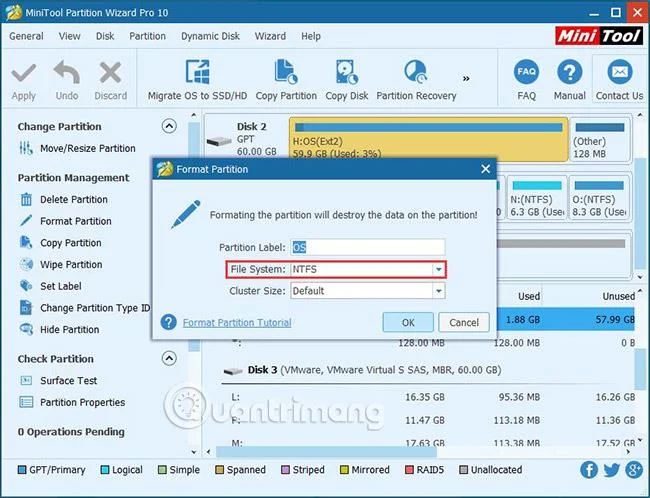The image size is (650, 498).
Task: Click the RAID5 legend swatch
Action: (x=409, y=470)
